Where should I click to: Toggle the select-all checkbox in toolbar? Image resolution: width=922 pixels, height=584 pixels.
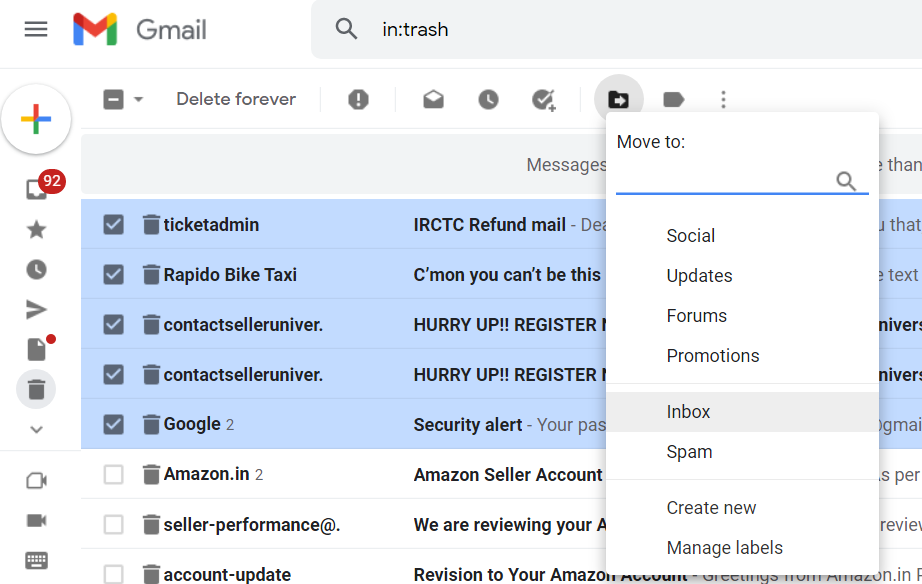113,99
